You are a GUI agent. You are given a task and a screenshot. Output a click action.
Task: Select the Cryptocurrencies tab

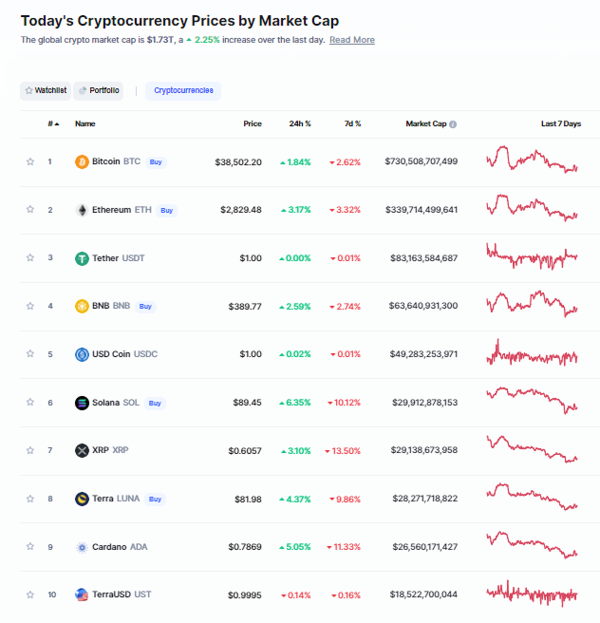click(183, 91)
